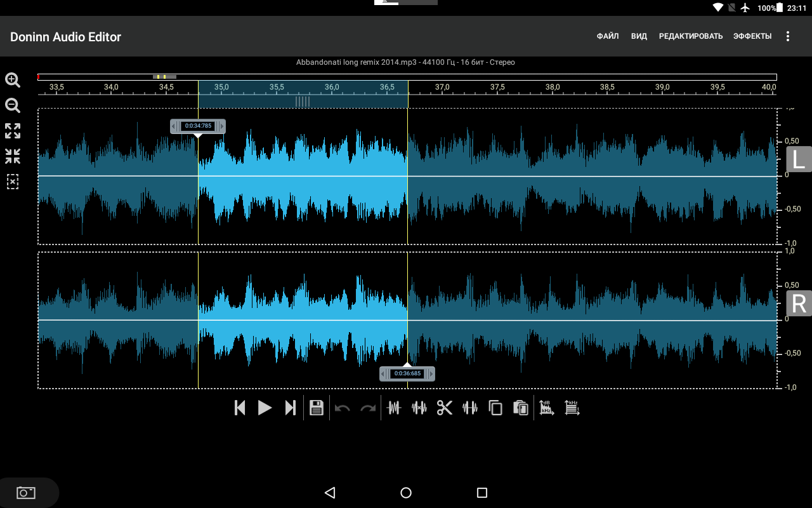Paste audio from clipboard

[521, 408]
